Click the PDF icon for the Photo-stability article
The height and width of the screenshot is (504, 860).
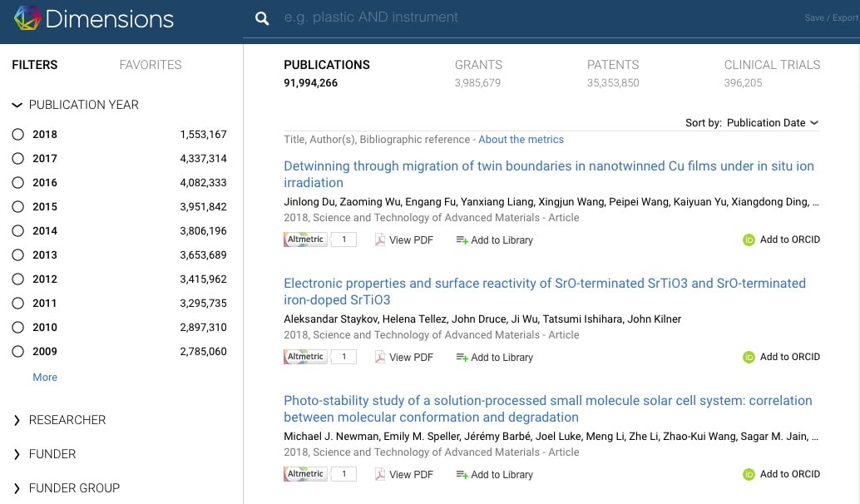[x=380, y=475]
